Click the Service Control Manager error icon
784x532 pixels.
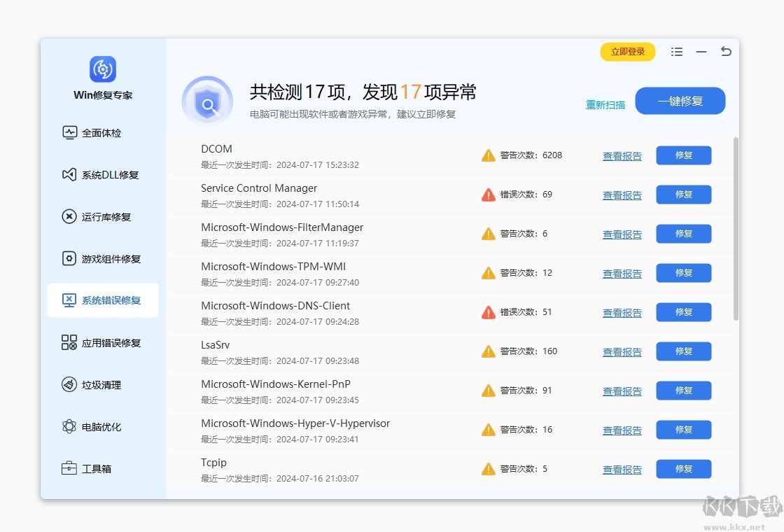[x=488, y=195]
